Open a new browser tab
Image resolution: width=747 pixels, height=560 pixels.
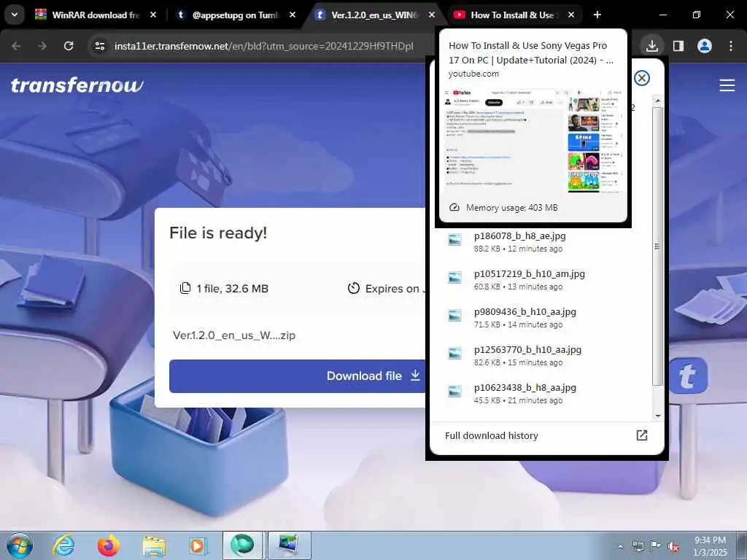pos(597,15)
